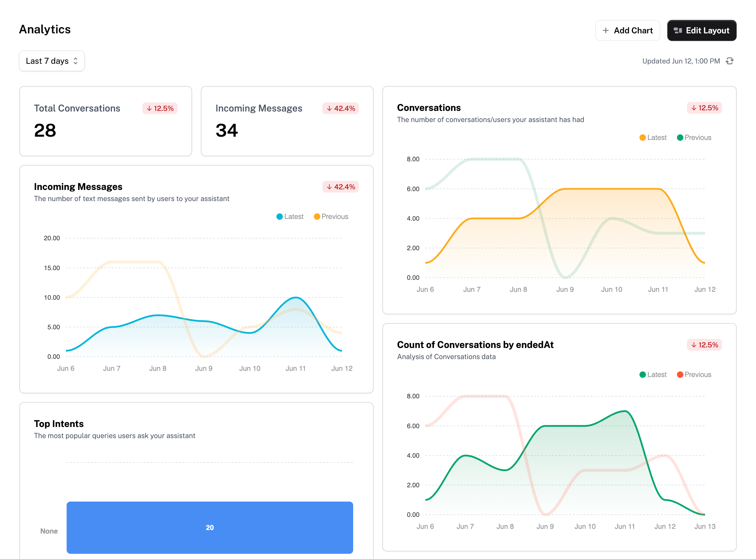Click the refresh icon beside the updated timestamp
This screenshot has width=756, height=559.
730,61
